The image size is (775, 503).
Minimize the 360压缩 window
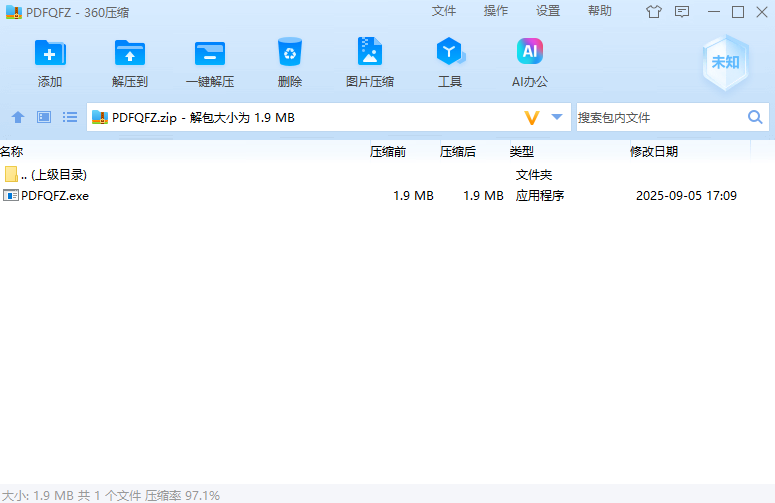click(x=714, y=12)
